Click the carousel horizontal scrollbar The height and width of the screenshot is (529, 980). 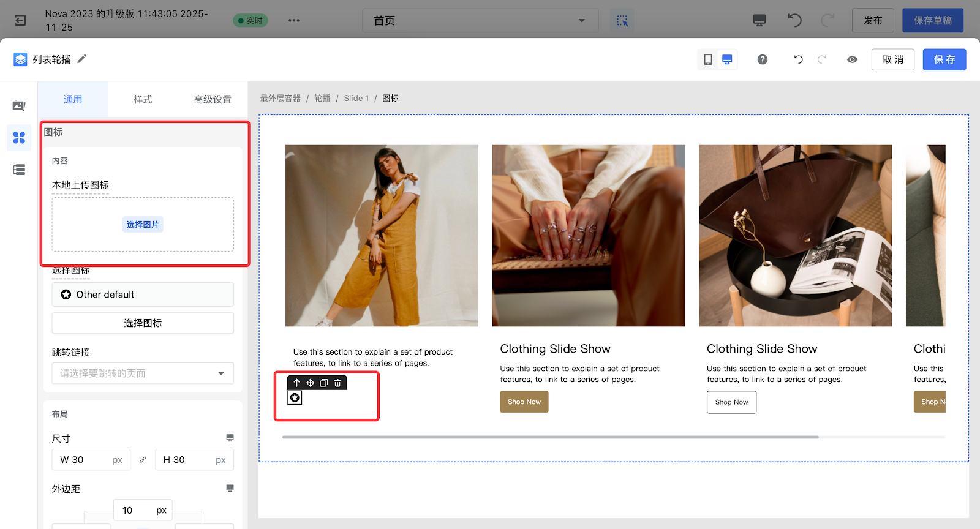[550, 437]
